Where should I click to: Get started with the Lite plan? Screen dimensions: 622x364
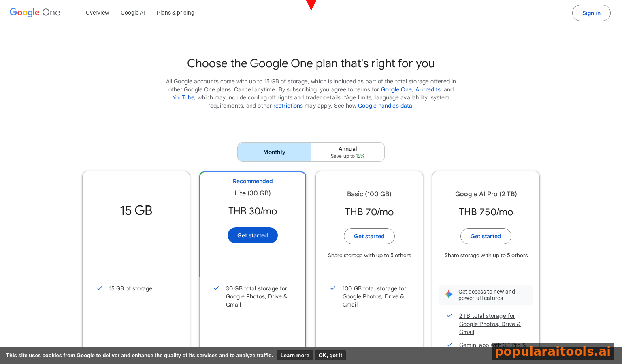point(253,235)
